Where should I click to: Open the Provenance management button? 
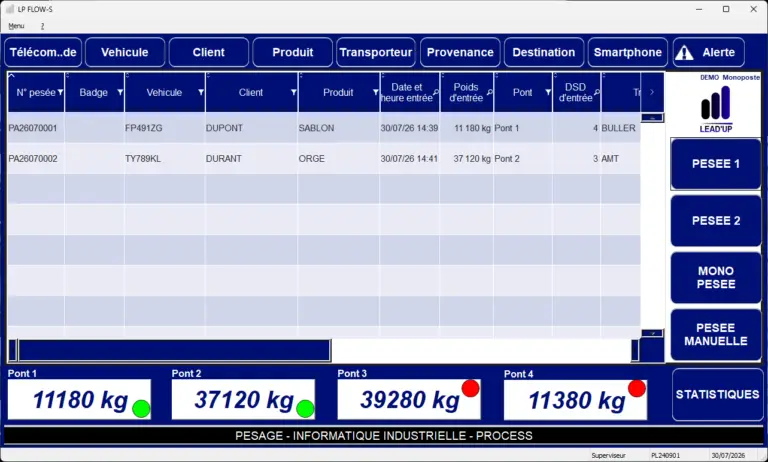point(460,52)
